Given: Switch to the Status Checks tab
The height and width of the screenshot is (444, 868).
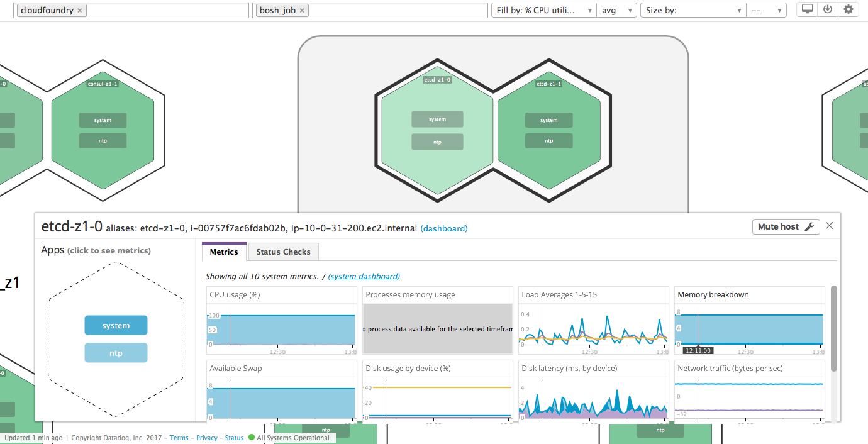Looking at the screenshot, I should click(283, 252).
